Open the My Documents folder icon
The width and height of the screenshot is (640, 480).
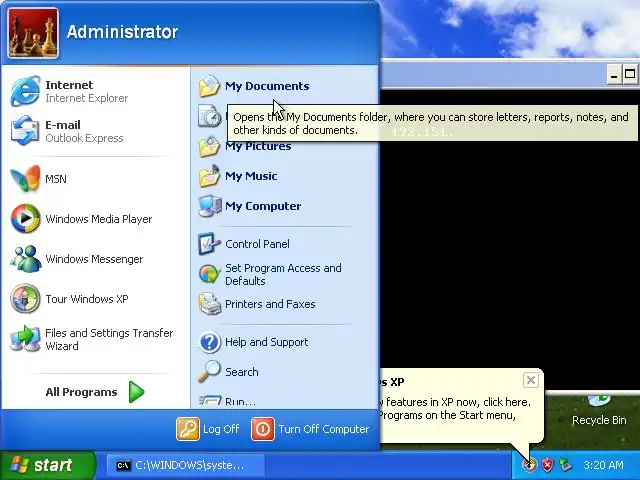tap(209, 86)
